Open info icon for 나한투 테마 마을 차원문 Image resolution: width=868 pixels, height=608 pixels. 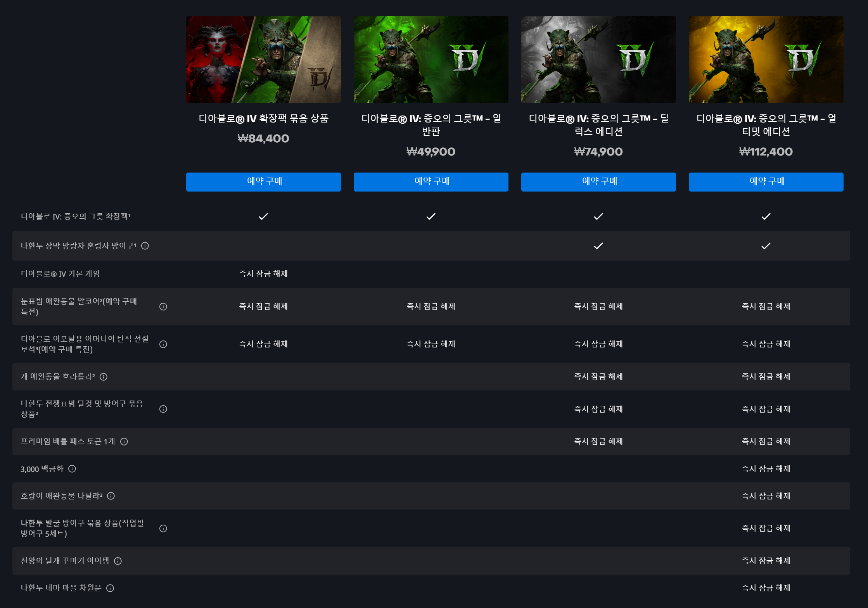click(110, 588)
